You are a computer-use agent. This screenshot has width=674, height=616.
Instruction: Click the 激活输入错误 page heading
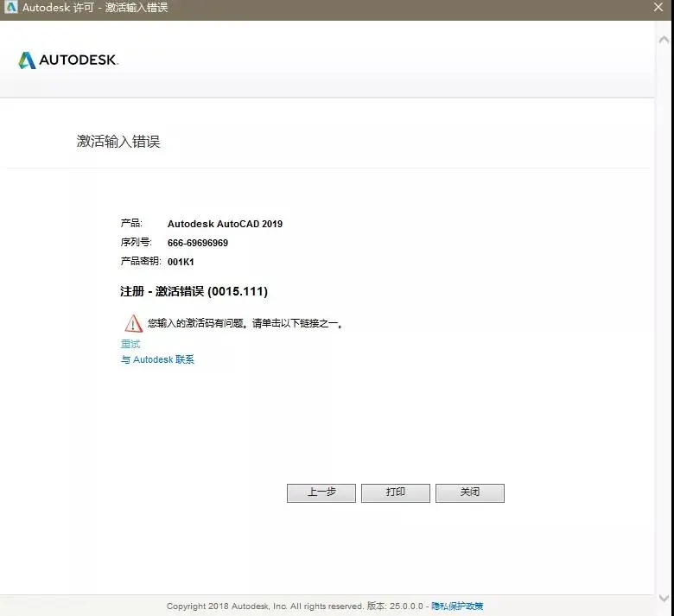click(118, 142)
